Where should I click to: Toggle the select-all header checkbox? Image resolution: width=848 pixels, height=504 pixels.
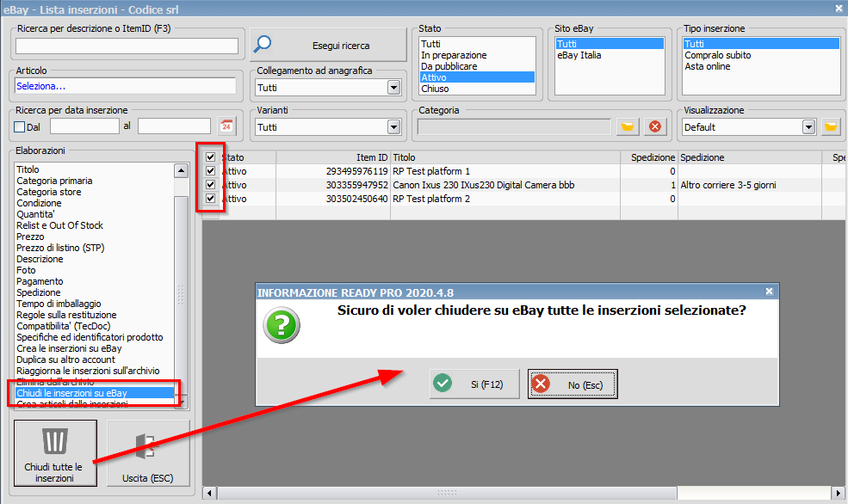[210, 157]
